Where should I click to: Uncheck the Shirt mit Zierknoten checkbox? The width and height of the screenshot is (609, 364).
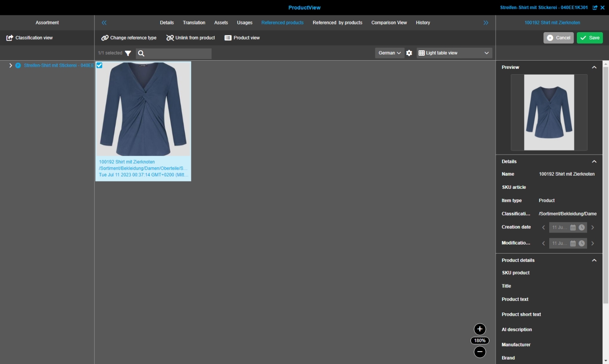point(99,65)
